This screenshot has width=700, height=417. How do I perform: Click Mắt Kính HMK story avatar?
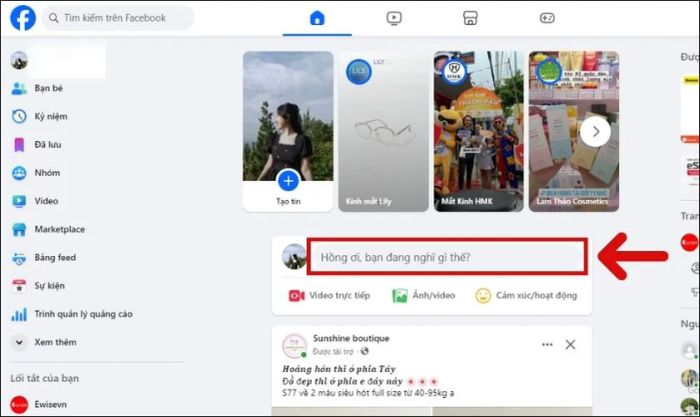coord(454,71)
